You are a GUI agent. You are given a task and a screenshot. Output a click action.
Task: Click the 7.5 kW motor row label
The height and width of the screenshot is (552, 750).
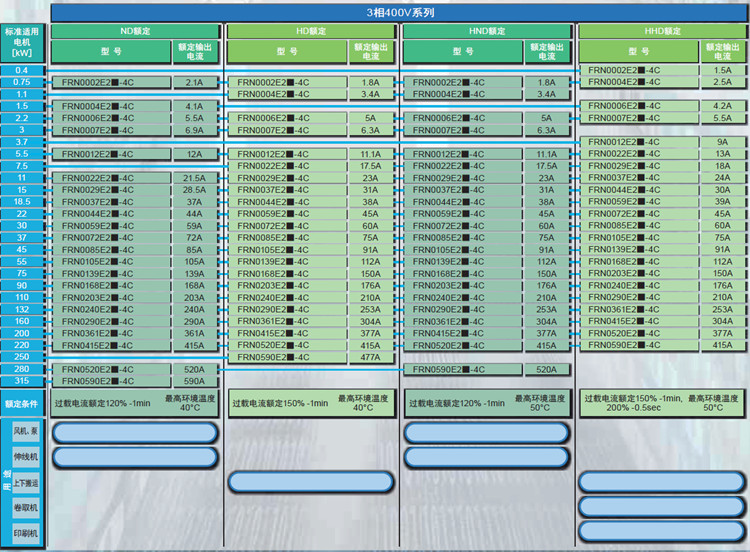click(22, 166)
